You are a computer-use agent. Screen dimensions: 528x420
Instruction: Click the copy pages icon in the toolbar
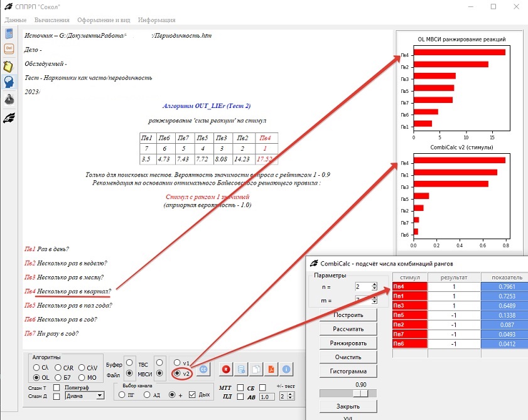click(x=256, y=370)
